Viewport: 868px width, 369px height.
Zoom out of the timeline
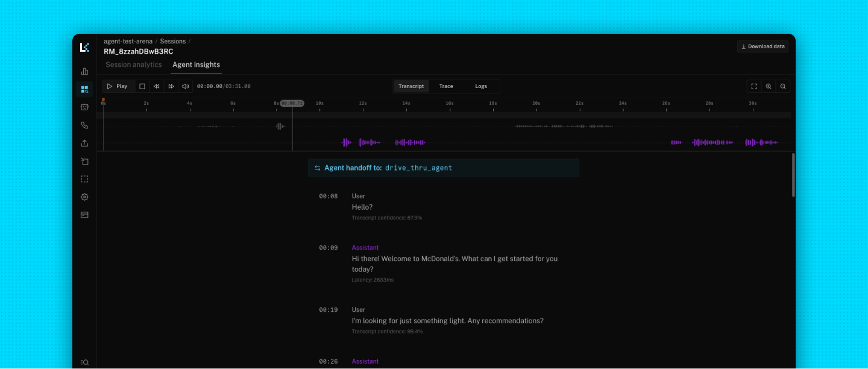click(783, 86)
